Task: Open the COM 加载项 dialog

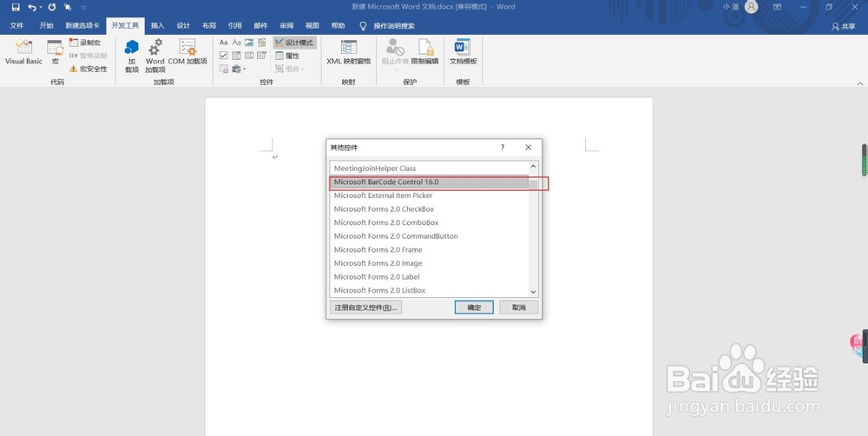Action: pos(187,53)
